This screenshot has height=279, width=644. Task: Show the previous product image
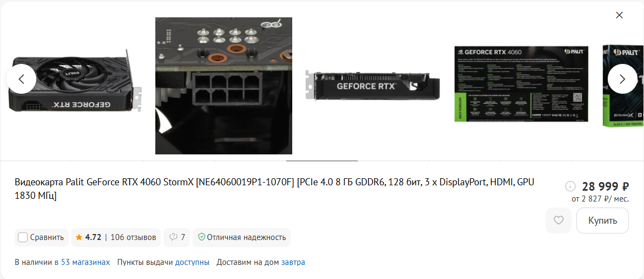point(21,79)
